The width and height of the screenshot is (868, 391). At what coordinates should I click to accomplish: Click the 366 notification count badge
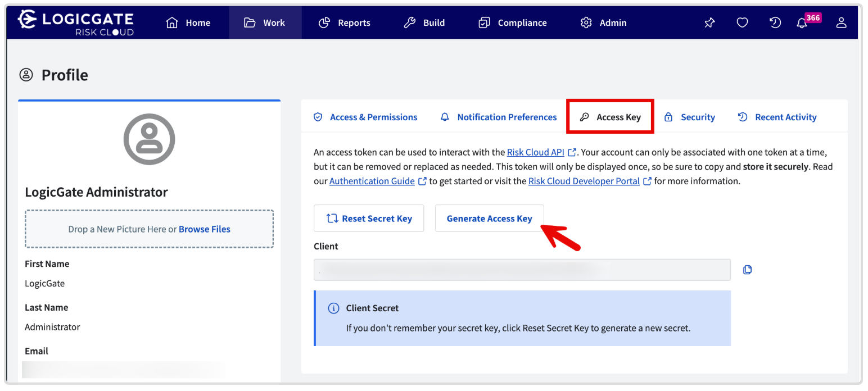point(813,17)
